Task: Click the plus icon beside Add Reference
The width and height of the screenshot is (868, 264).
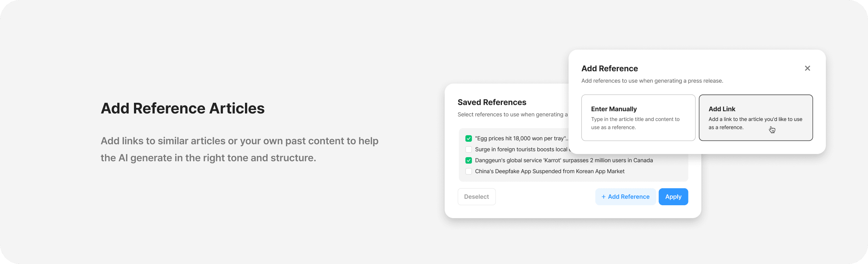Action: pyautogui.click(x=603, y=197)
